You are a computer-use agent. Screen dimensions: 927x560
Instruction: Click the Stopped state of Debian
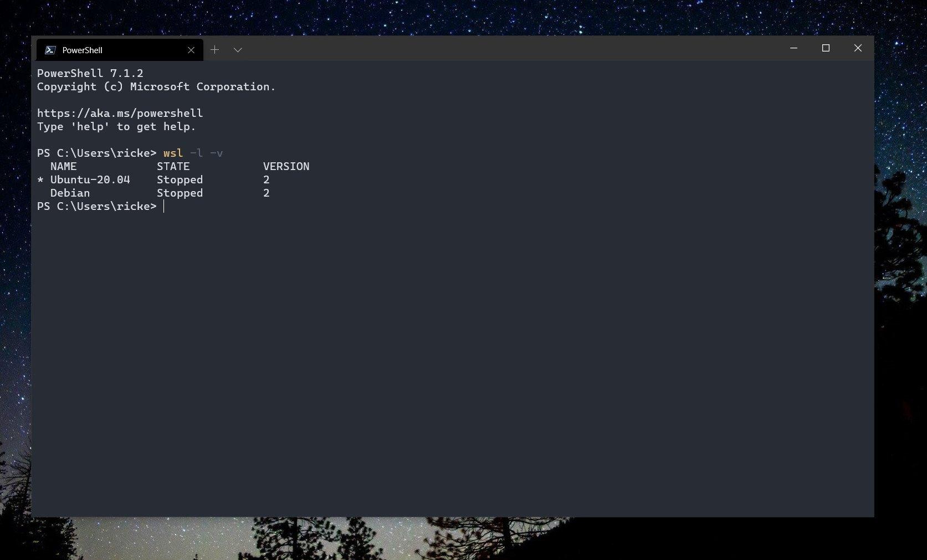click(180, 192)
